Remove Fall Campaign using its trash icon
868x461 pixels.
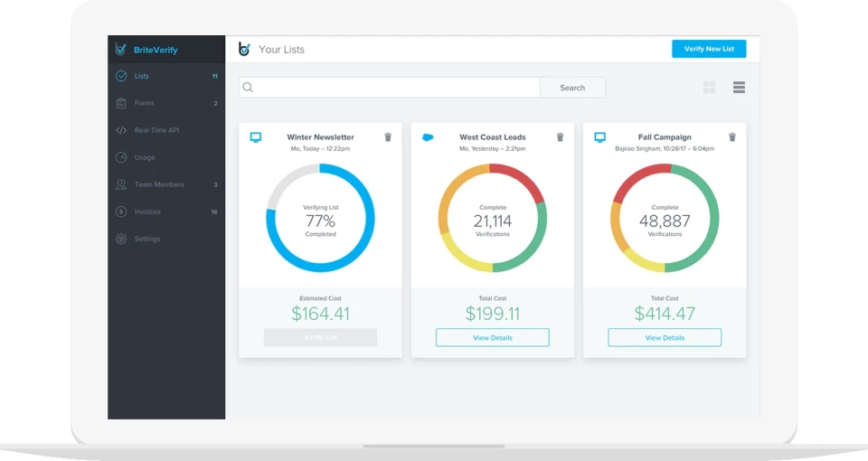(x=732, y=137)
